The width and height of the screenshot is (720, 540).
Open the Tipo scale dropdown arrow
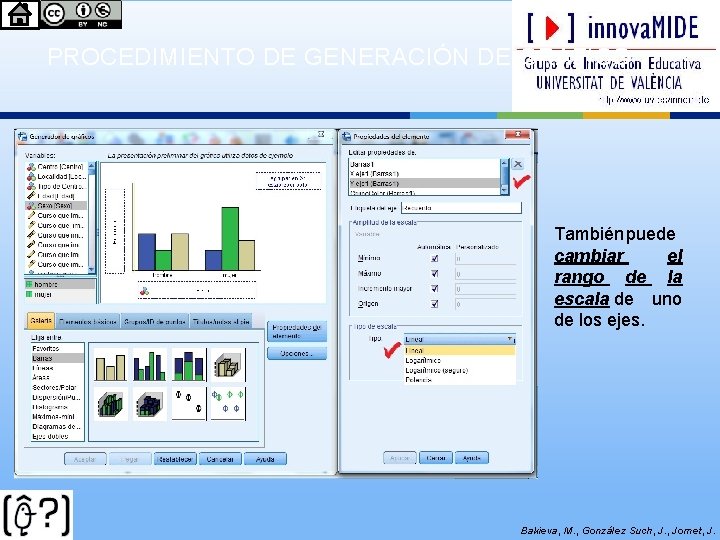510,339
